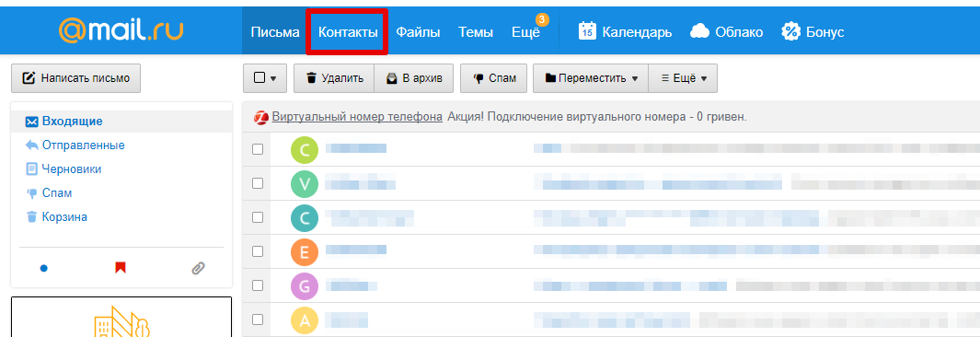This screenshot has height=337, width=980.
Task: Filter flagged with the red bookmark
Action: coord(121,268)
